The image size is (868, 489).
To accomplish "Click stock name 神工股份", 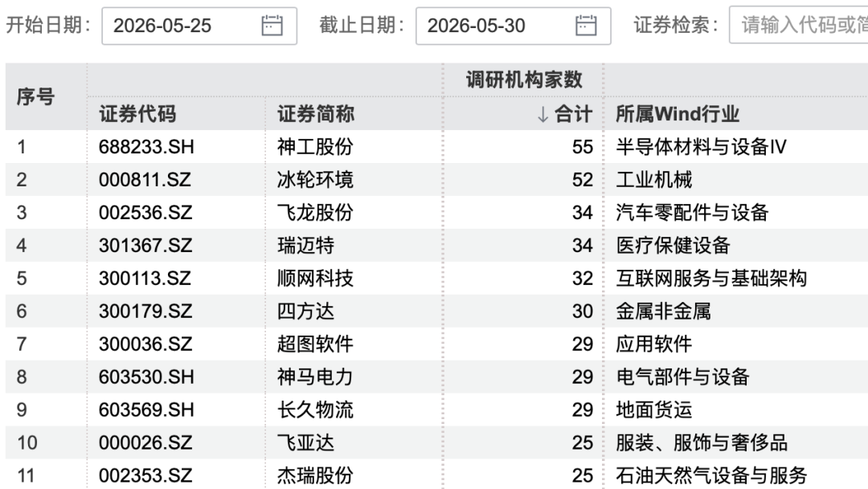I will (315, 147).
